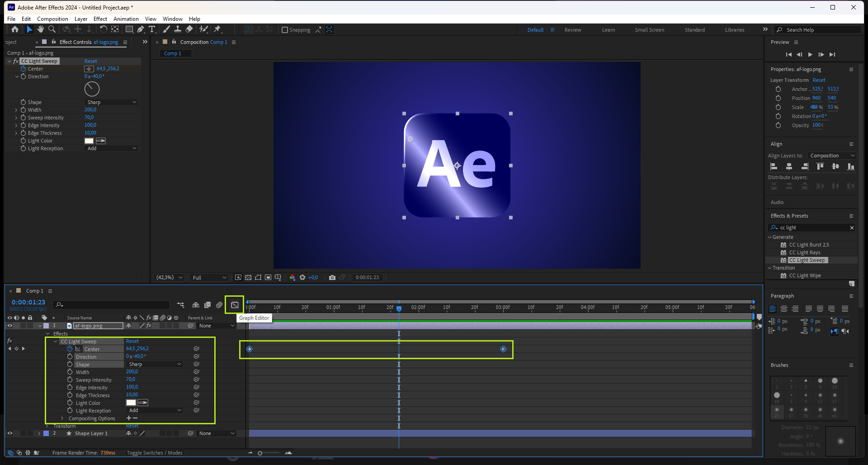Open the Graph Editor

click(235, 305)
